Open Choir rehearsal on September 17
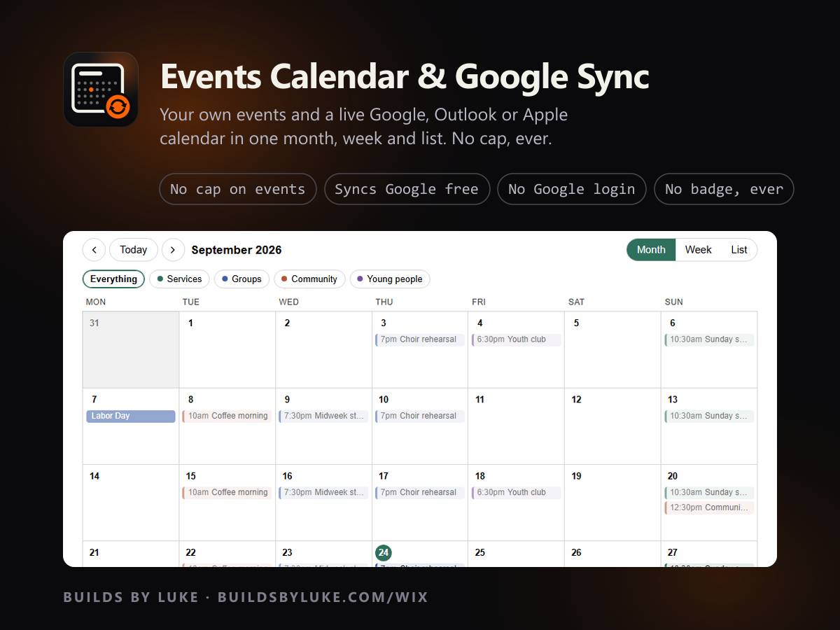The image size is (840, 630). coord(420,493)
